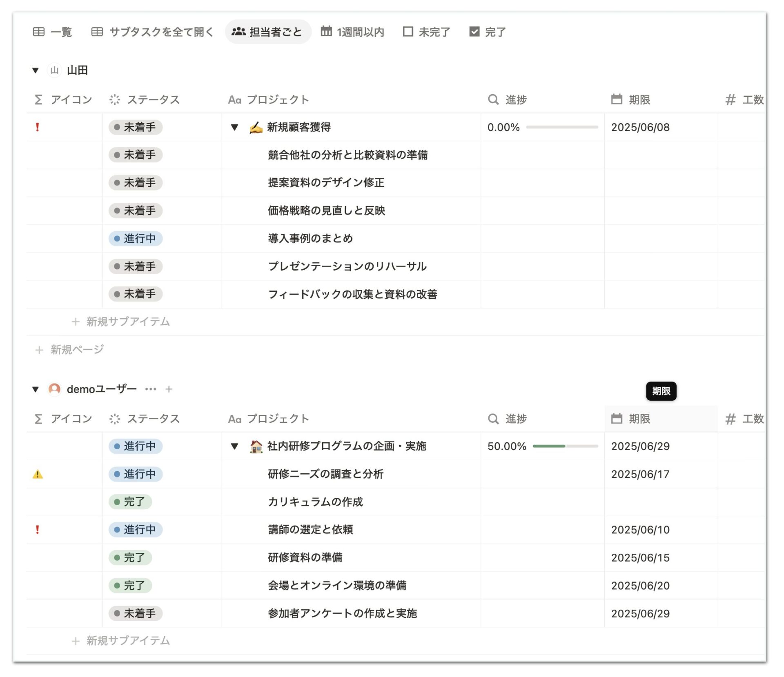Click the yellow warning icon for 研修ニーズの調査と分析
Image resolution: width=784 pixels, height=677 pixels.
(38, 474)
